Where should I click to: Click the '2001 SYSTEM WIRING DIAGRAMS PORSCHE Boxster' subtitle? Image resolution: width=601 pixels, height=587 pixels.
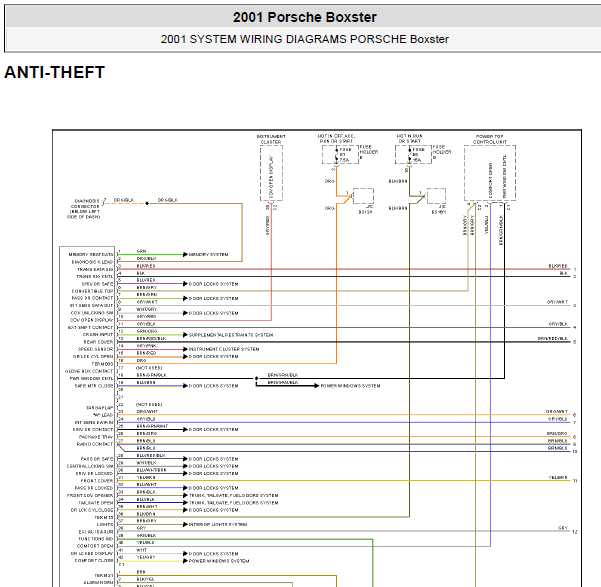point(305,39)
